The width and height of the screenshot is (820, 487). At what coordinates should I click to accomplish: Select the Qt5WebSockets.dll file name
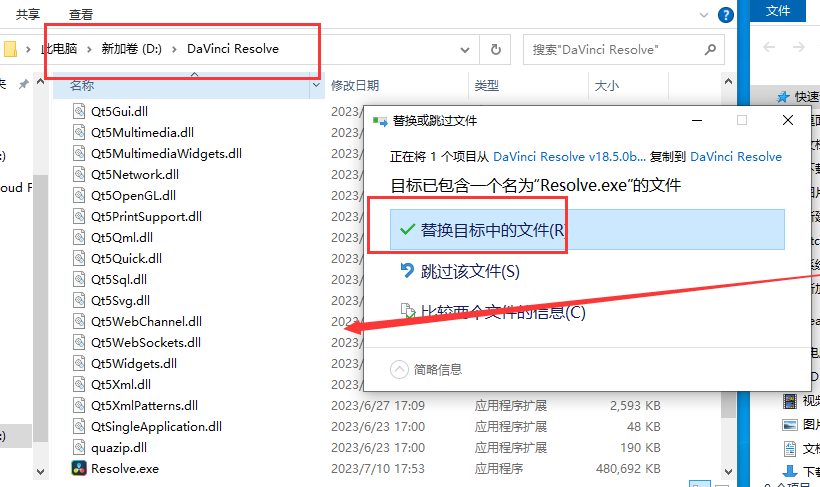(146, 342)
